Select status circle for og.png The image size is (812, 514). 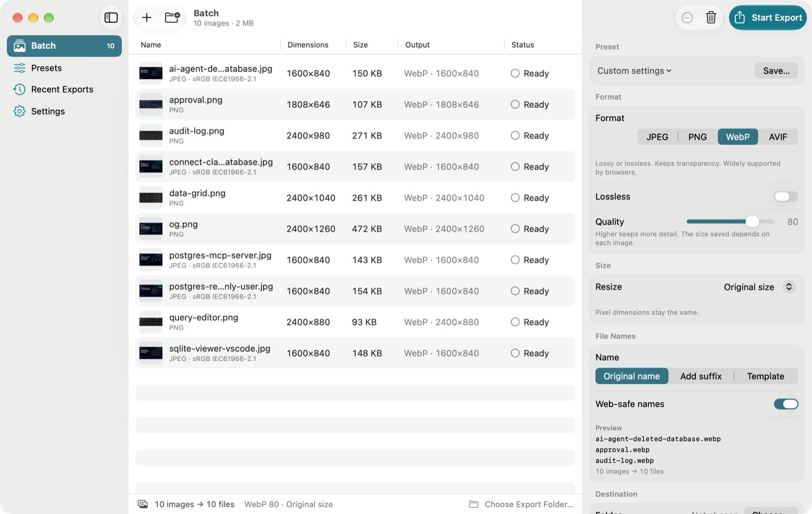coord(515,229)
